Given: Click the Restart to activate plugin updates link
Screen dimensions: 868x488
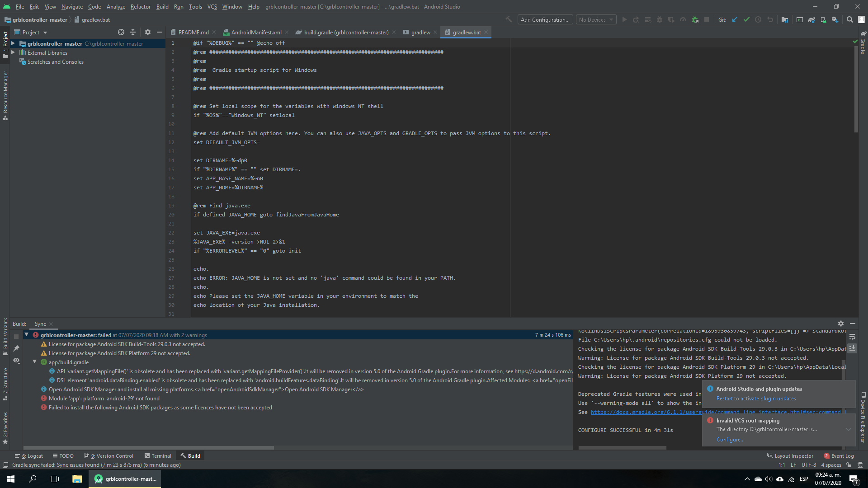Looking at the screenshot, I should pyautogui.click(x=755, y=398).
